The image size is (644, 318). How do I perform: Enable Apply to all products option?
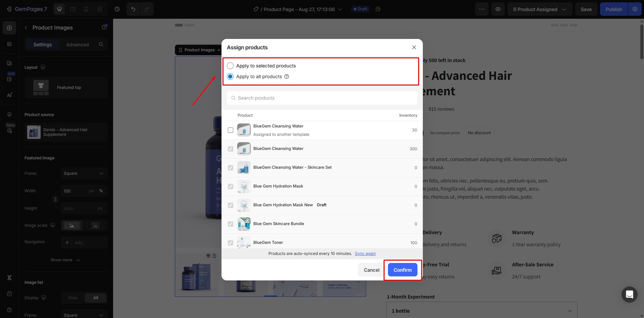click(x=230, y=76)
